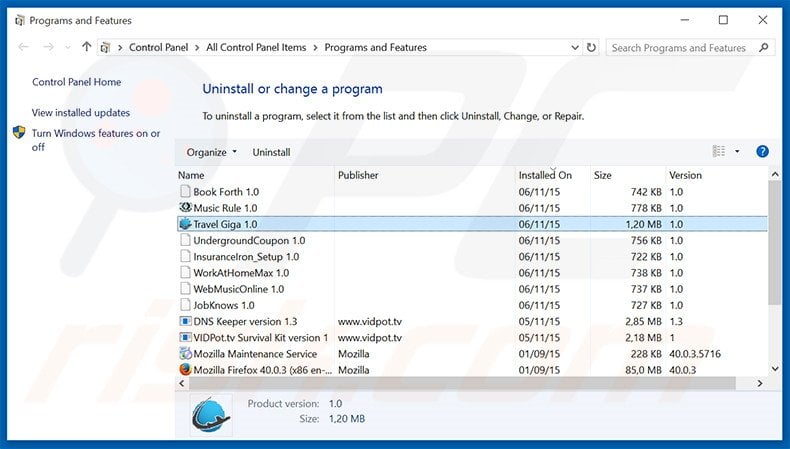Click the 85,0 MB size of Firefox

coord(643,370)
